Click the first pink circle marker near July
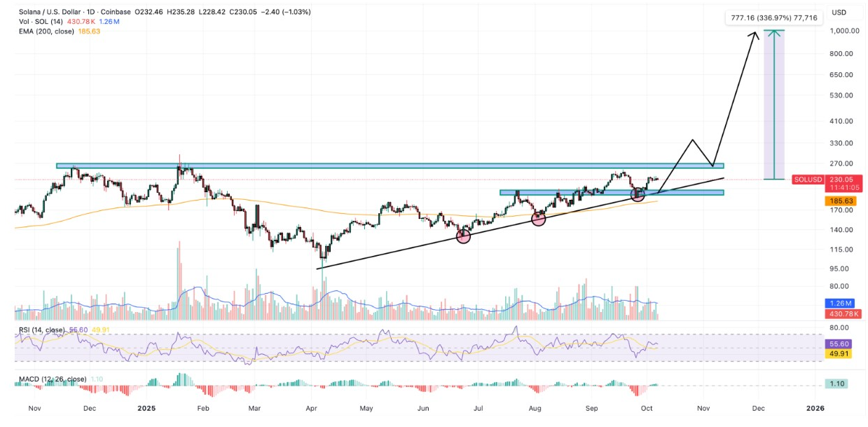The image size is (868, 427). (x=463, y=236)
